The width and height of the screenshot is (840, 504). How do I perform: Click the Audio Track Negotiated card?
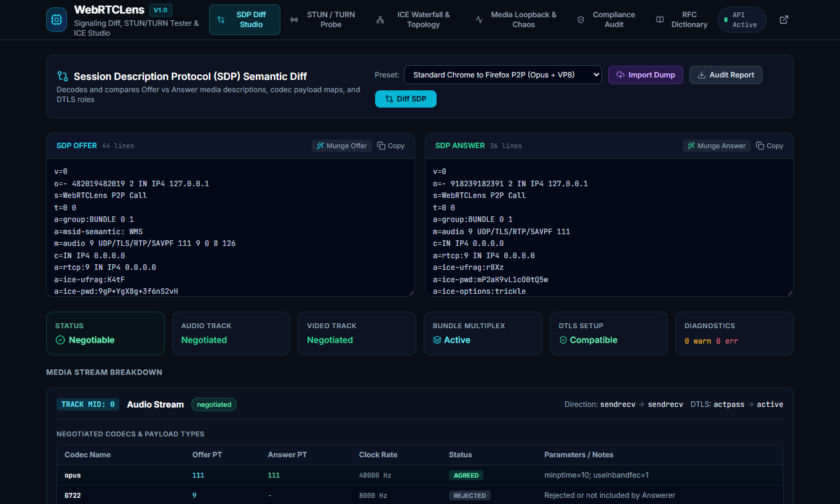click(x=231, y=333)
